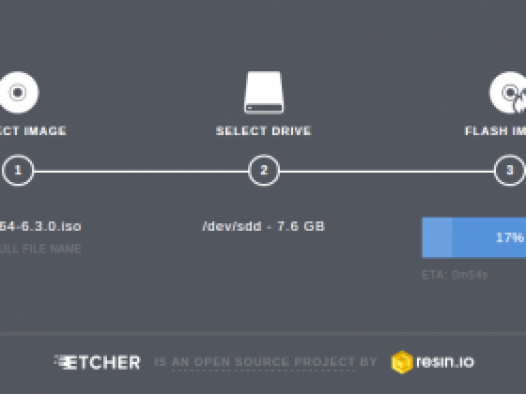Select step circle number 3
The height and width of the screenshot is (394, 526).
coord(510,170)
